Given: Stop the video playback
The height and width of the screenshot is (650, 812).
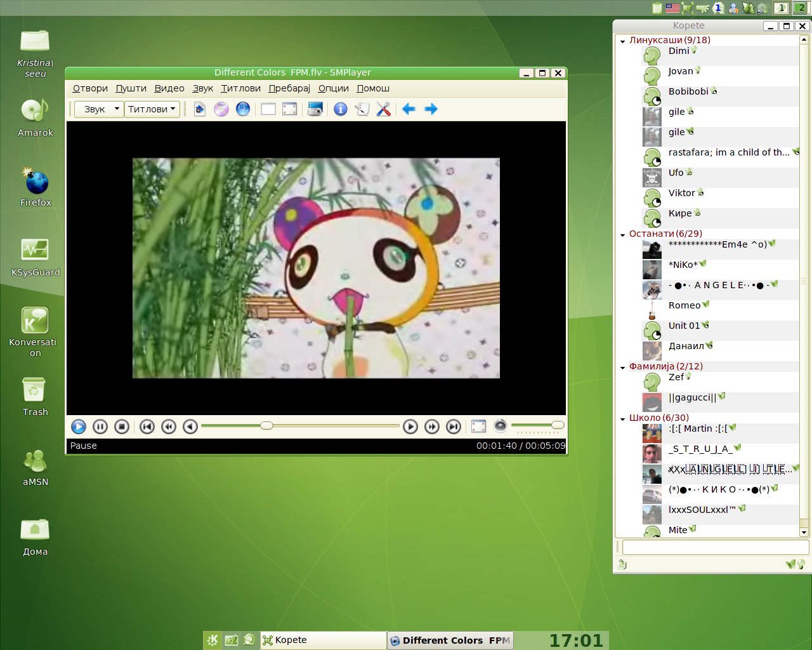Looking at the screenshot, I should point(122,427).
